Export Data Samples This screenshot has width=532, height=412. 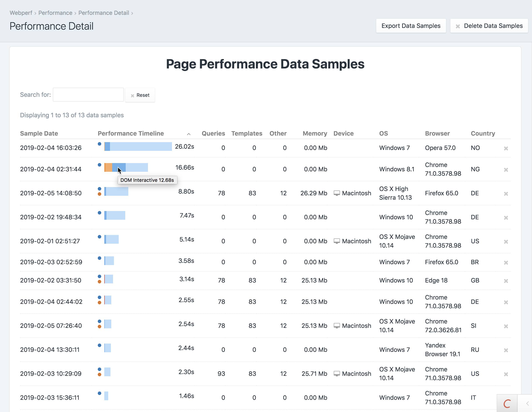coord(411,26)
